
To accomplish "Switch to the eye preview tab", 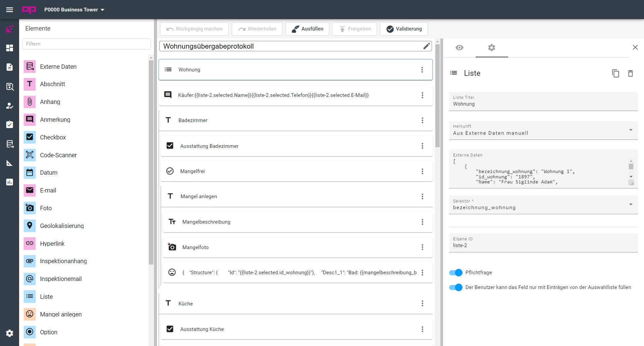I will point(460,48).
